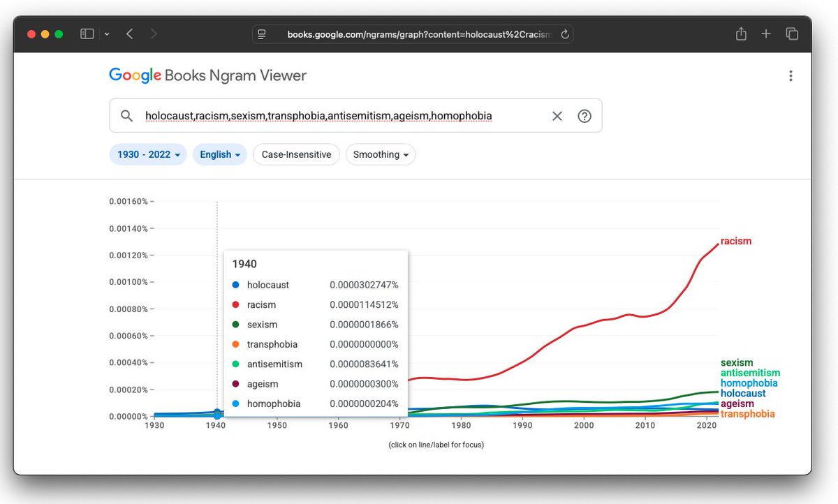Open the English corpus dropdown

tap(220, 154)
